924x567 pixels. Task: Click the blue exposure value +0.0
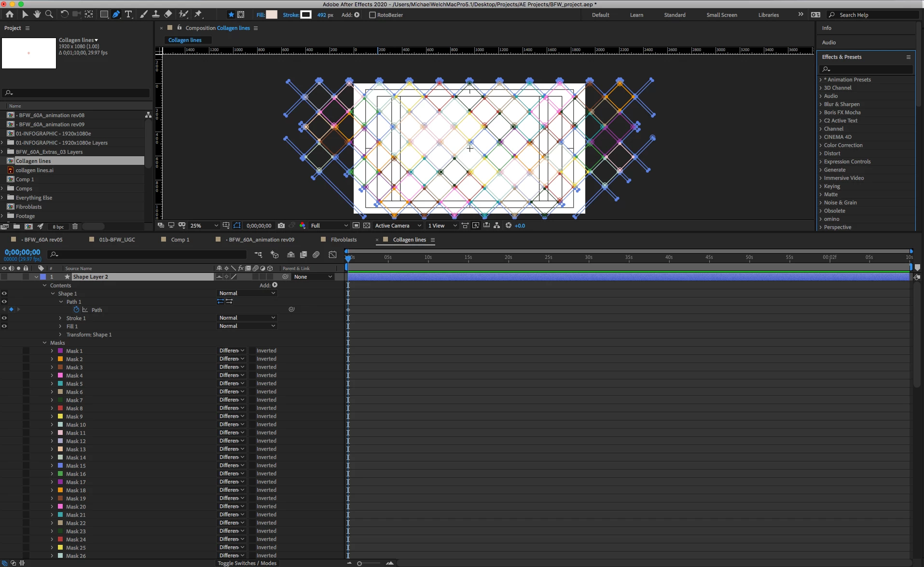coord(520,226)
